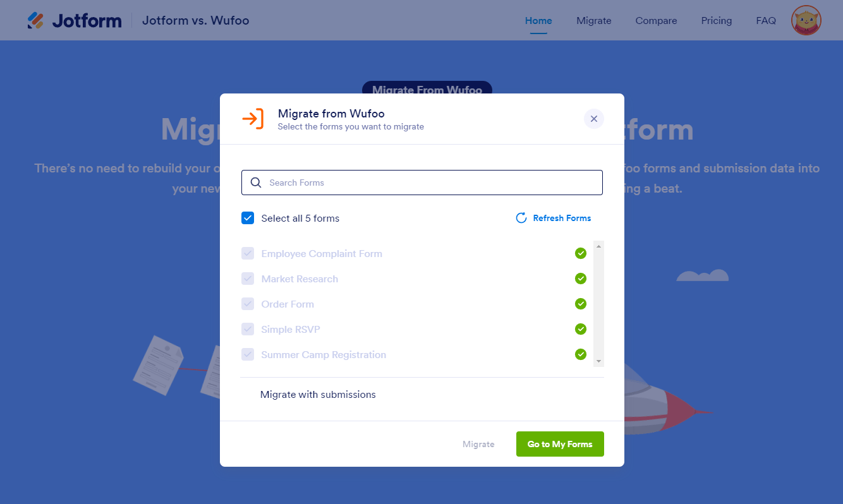This screenshot has width=843, height=504.
Task: Click the green check for Summer Camp Registration
Action: (x=581, y=354)
